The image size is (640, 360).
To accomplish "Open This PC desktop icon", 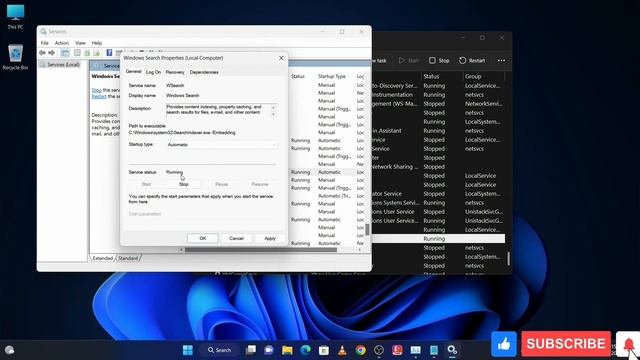I will pos(16,17).
